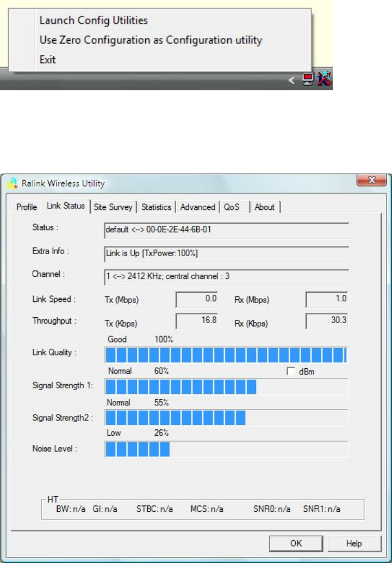392x563 pixels.
Task: Click the 'Link Quality :' label
Action: pyautogui.click(x=54, y=352)
